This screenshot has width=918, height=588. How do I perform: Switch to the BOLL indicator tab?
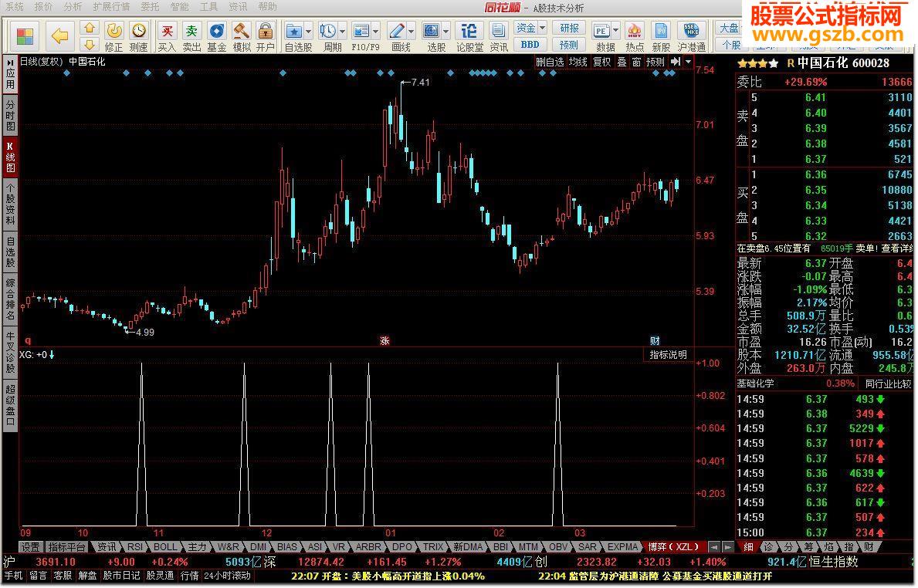(165, 546)
